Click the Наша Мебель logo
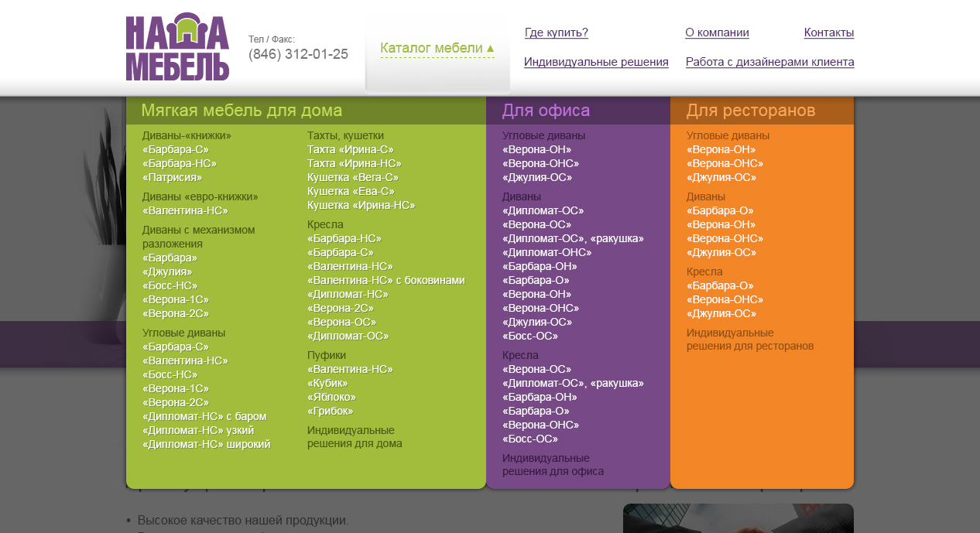980x533 pixels. point(177,48)
